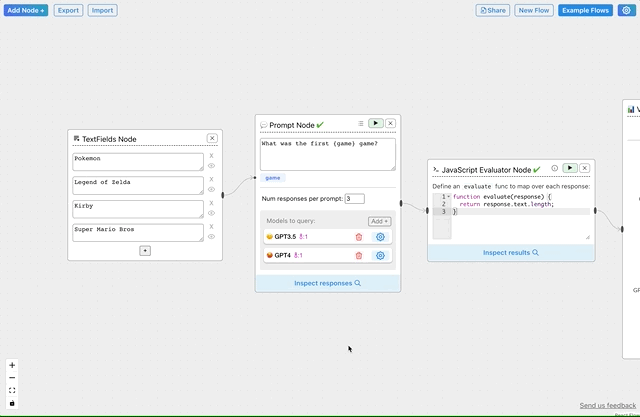
Task: Open Send us feedback link
Action: point(608,405)
